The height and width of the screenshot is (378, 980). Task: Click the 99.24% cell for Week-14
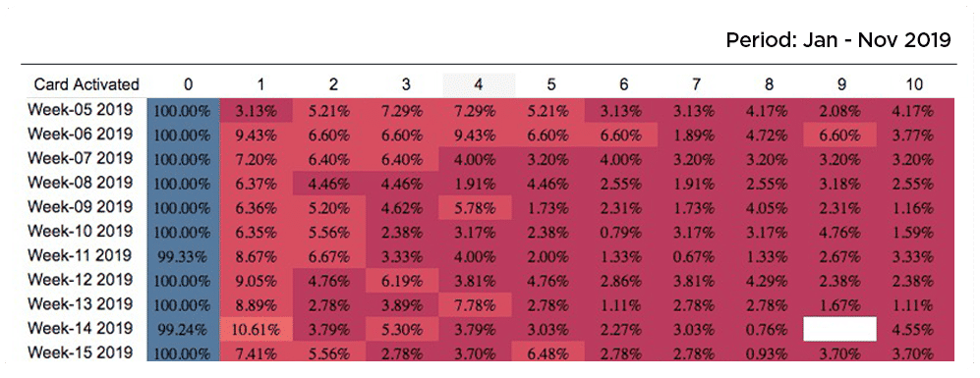[184, 329]
